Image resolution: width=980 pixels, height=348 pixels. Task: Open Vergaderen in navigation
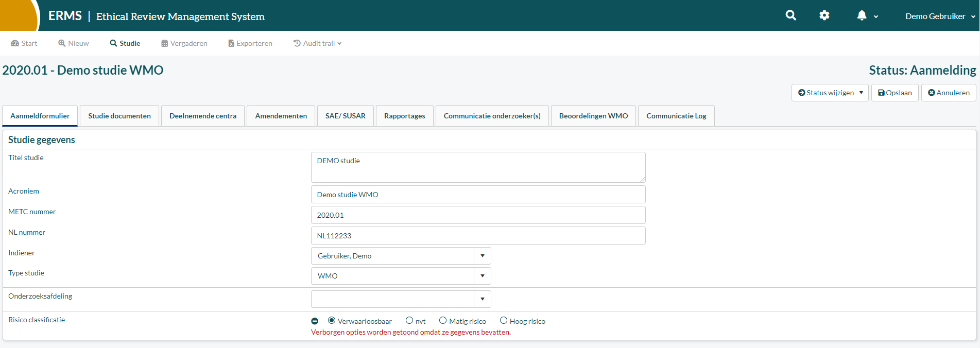[184, 43]
